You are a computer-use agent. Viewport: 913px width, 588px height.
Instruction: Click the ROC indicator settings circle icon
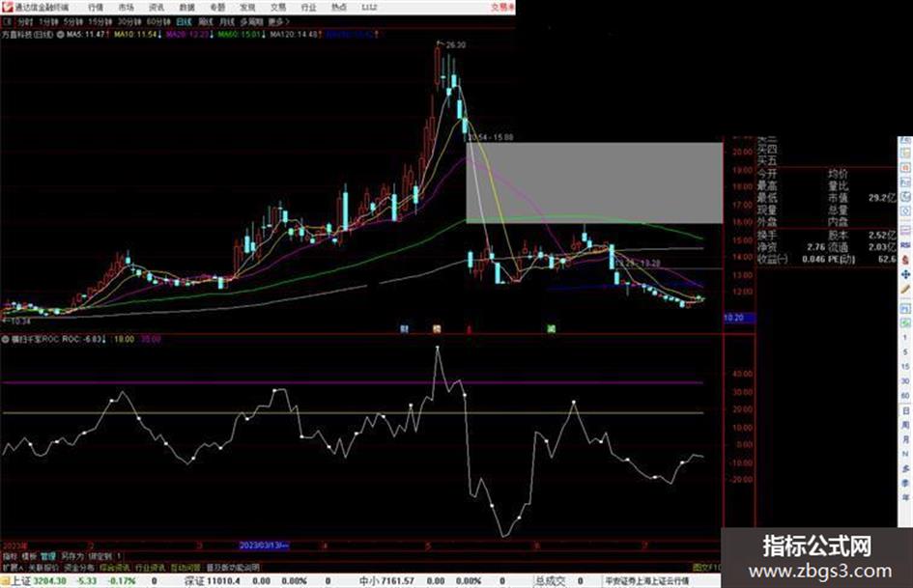(6, 339)
